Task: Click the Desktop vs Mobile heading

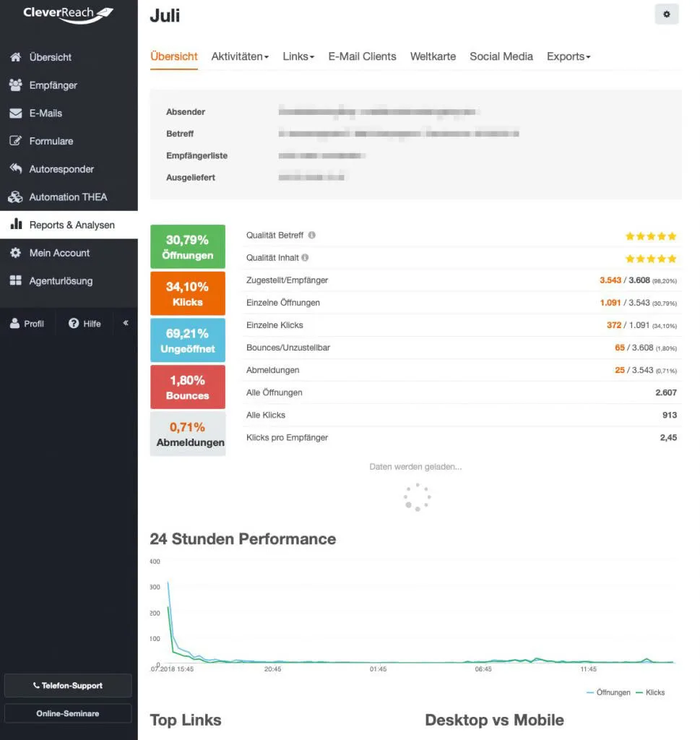Action: tap(494, 720)
